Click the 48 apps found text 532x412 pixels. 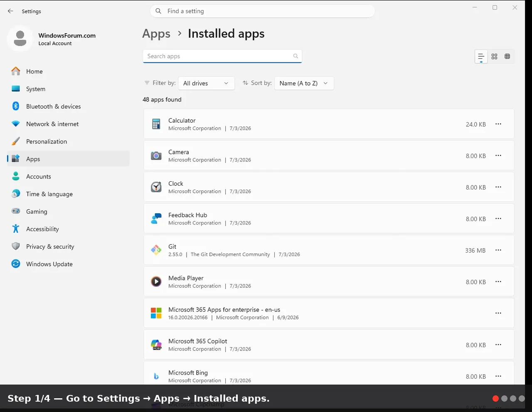162,99
